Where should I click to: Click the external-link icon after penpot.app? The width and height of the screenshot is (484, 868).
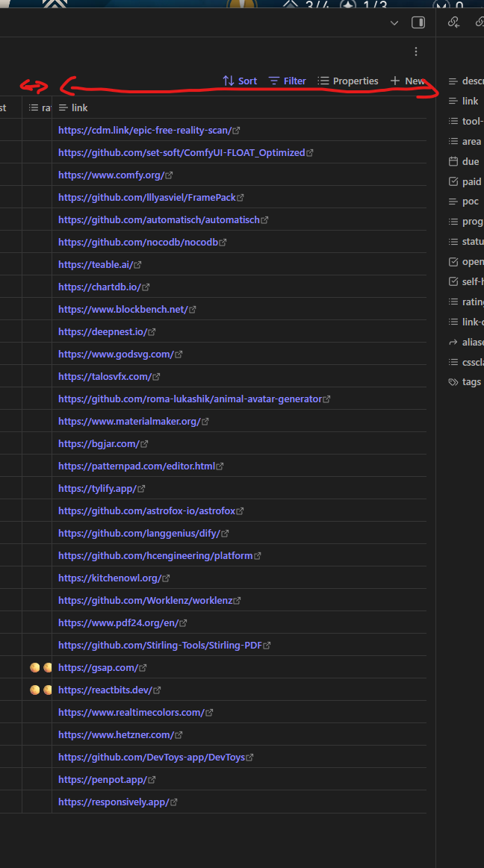point(152,780)
